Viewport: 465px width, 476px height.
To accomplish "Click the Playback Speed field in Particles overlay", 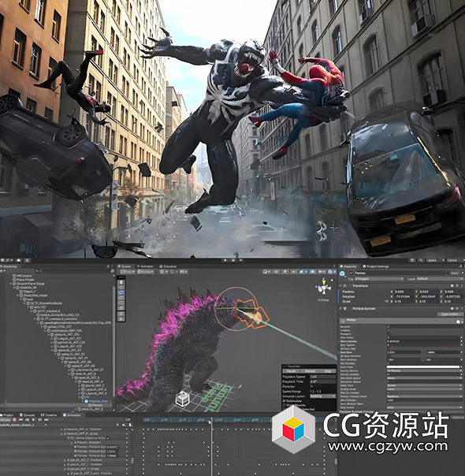I will [x=323, y=377].
